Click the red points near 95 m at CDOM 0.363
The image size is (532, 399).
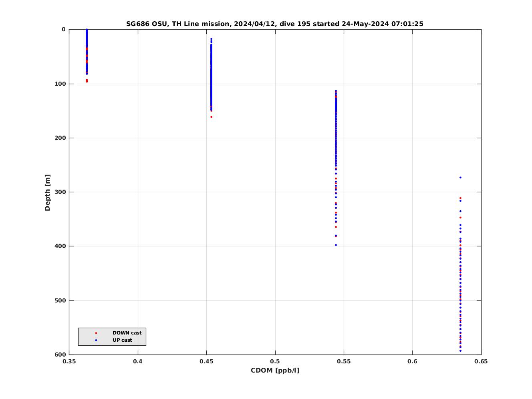[87, 81]
